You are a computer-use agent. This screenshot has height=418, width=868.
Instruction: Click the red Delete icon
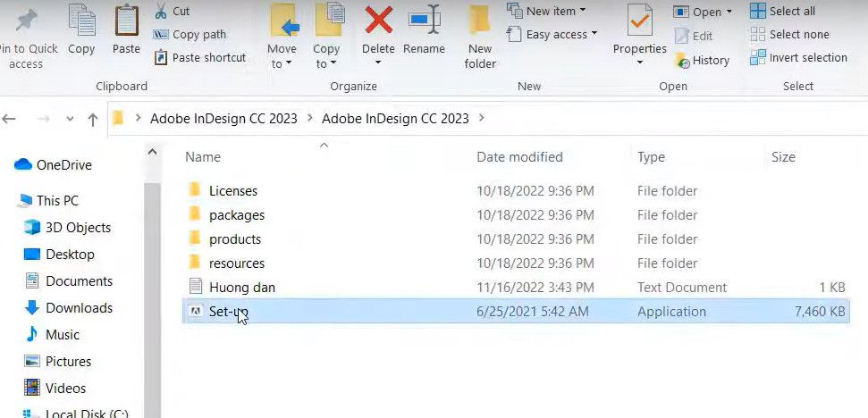click(x=378, y=21)
